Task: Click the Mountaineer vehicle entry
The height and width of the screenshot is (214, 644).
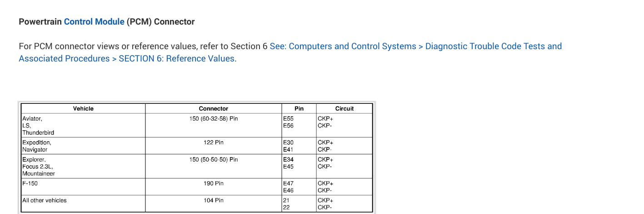Action: [x=39, y=173]
